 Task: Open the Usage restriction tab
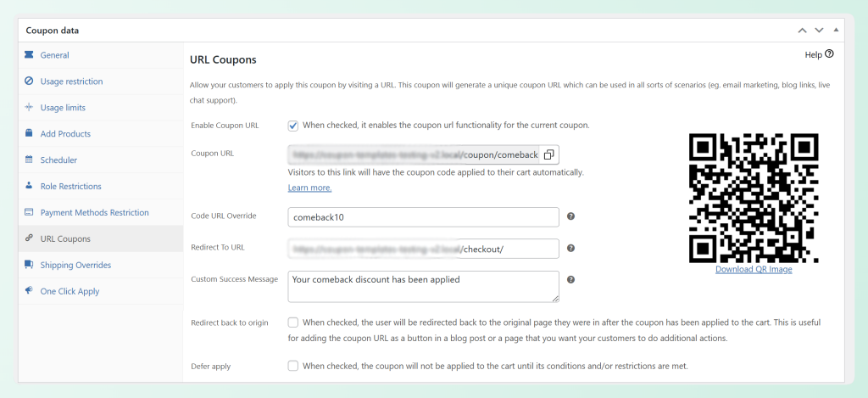101,81
